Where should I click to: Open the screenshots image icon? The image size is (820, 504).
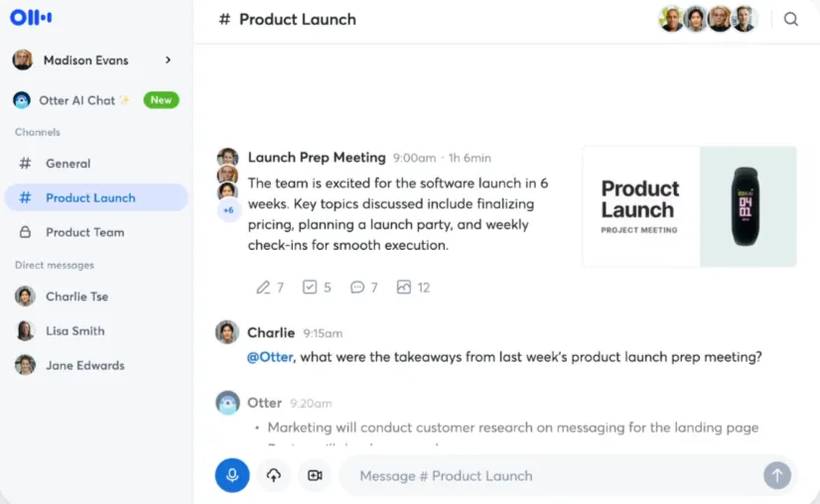coord(413,287)
